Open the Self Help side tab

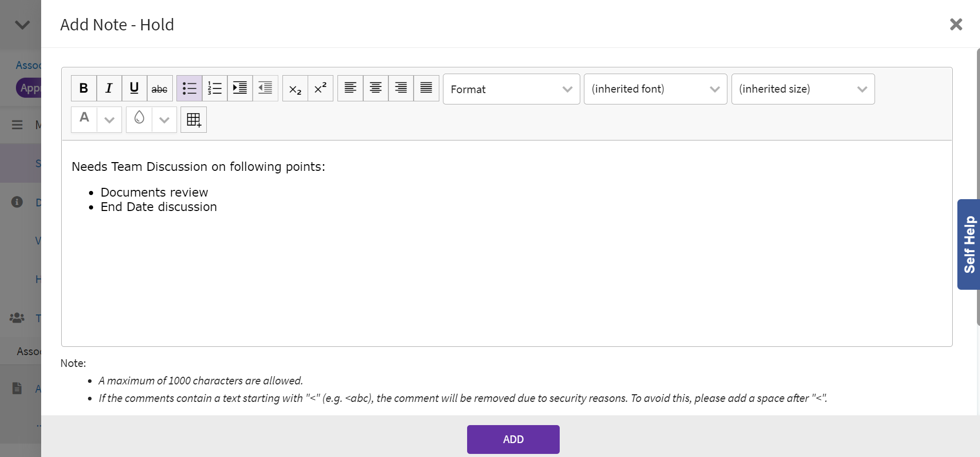[969, 244]
